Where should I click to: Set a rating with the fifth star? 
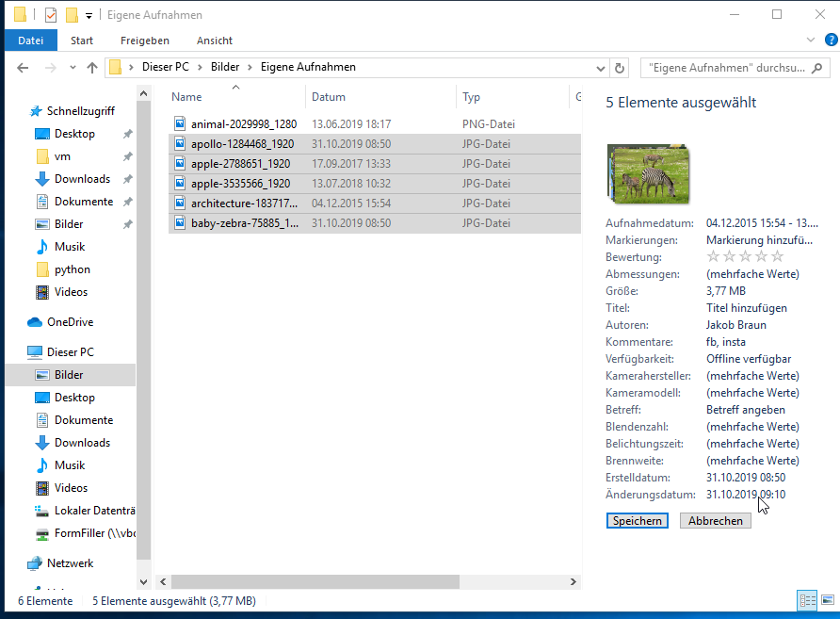[777, 256]
